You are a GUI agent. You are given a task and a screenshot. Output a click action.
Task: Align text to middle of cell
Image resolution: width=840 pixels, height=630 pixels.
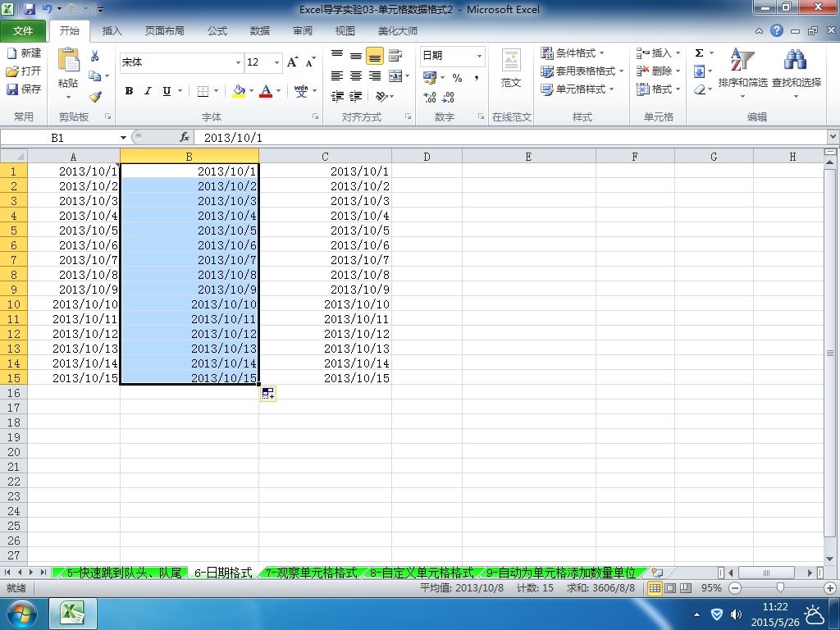[356, 55]
